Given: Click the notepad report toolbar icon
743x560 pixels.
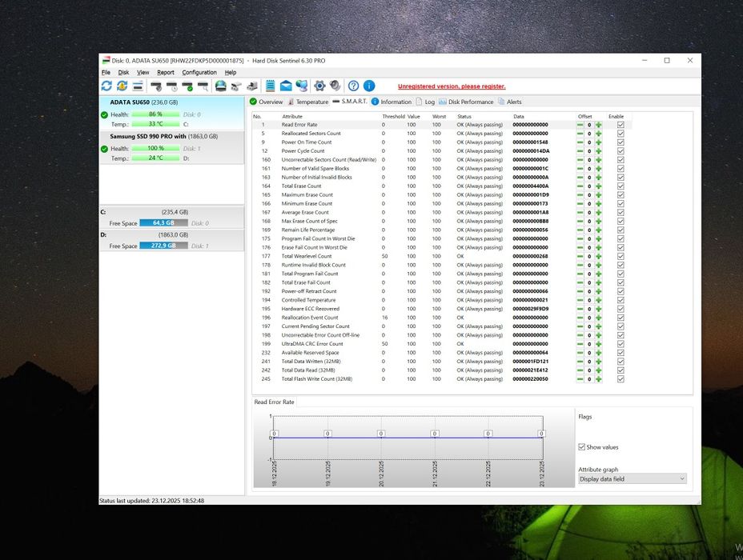Looking at the screenshot, I should (271, 86).
